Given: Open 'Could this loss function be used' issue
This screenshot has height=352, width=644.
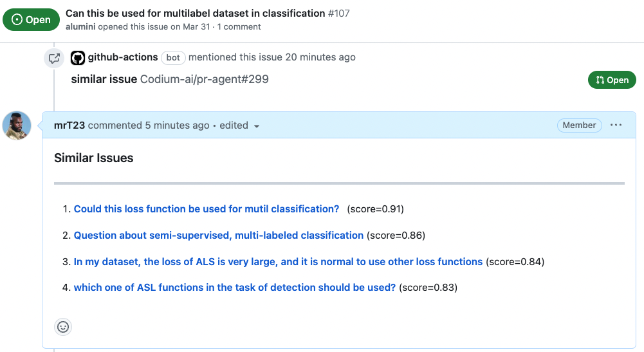Looking at the screenshot, I should (207, 209).
